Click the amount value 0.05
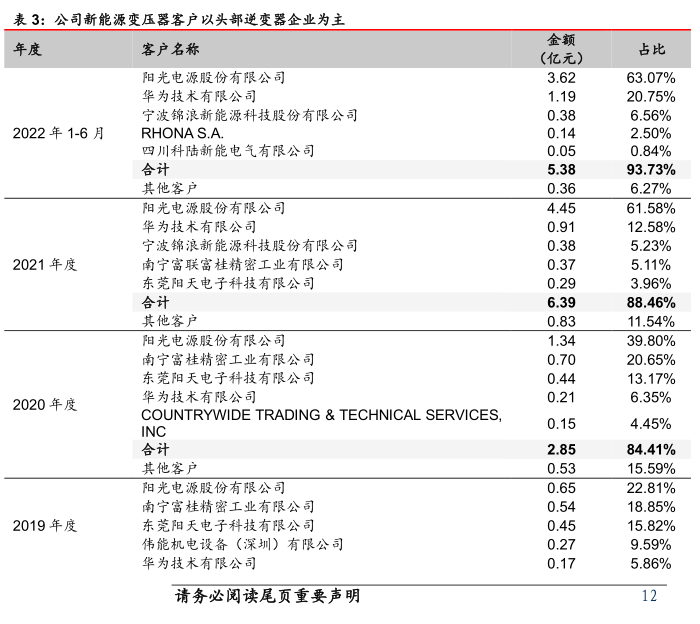This screenshot has width=700, height=624. point(561,151)
